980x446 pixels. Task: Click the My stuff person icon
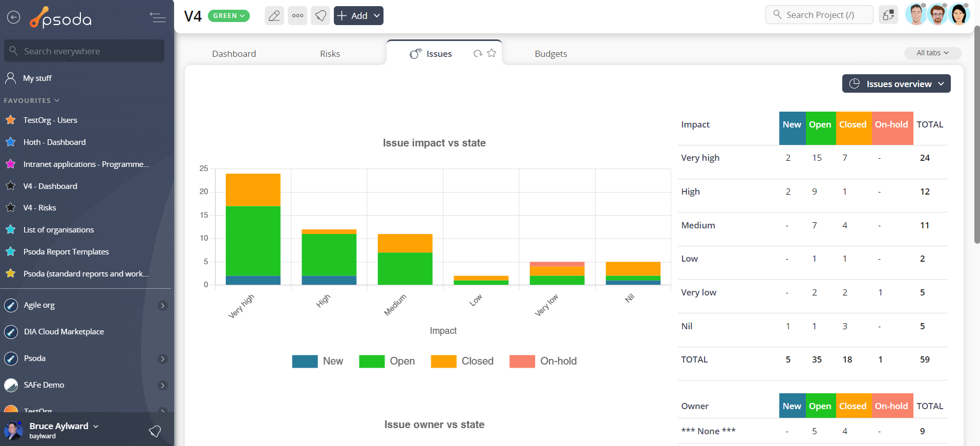click(x=10, y=78)
